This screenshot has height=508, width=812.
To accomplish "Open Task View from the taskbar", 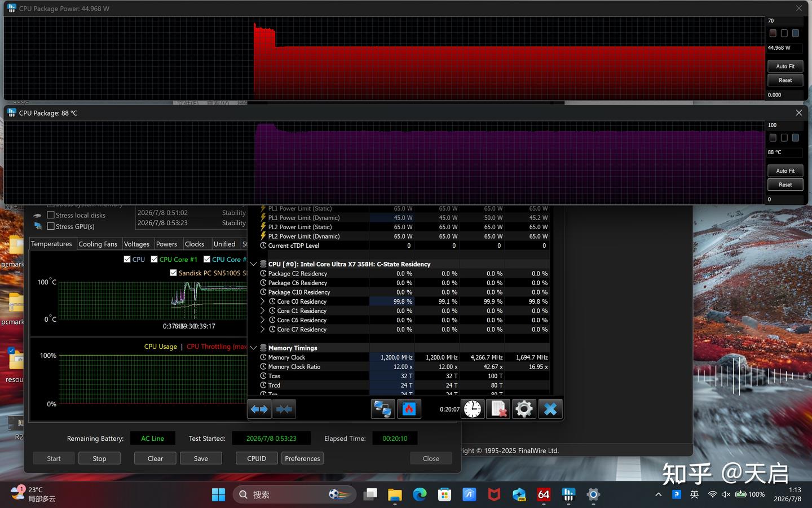I will pos(370,495).
